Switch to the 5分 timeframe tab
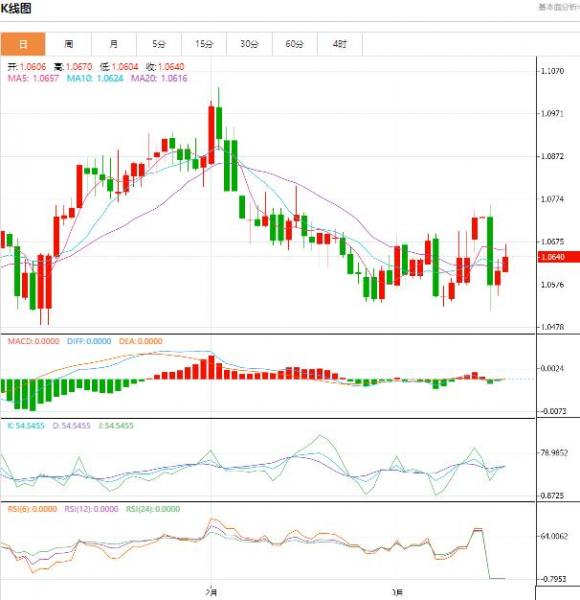The height and width of the screenshot is (600, 580). pyautogui.click(x=159, y=44)
